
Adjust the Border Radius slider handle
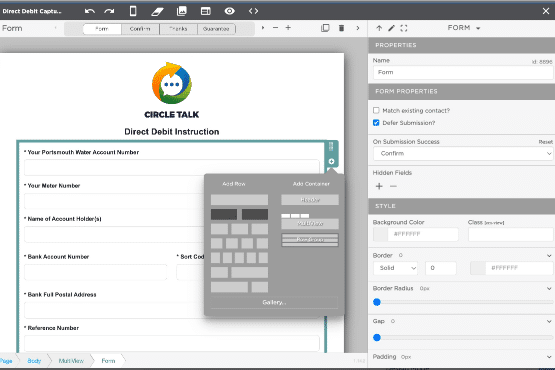pyautogui.click(x=377, y=302)
